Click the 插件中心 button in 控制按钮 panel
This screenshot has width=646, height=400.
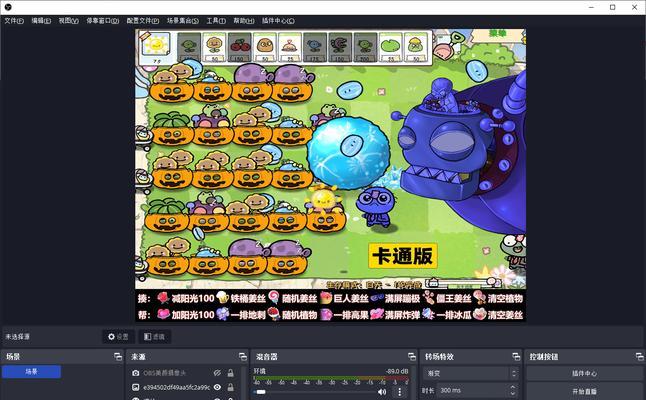tap(584, 373)
